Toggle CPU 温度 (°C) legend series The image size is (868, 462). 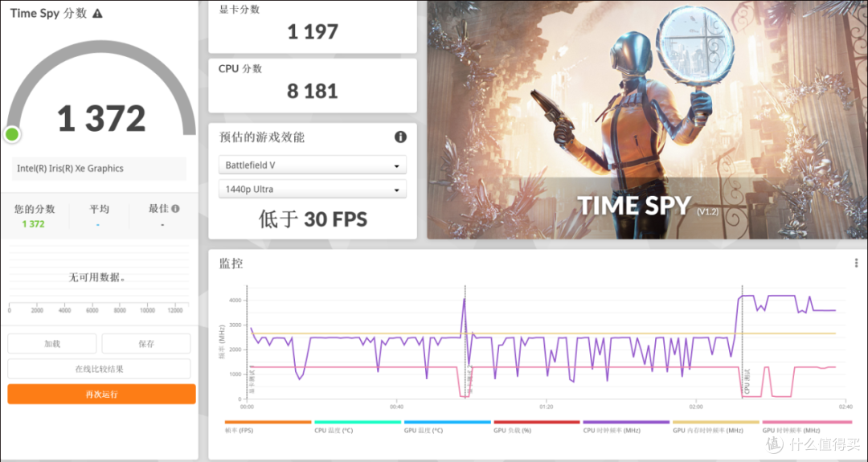[x=334, y=431]
